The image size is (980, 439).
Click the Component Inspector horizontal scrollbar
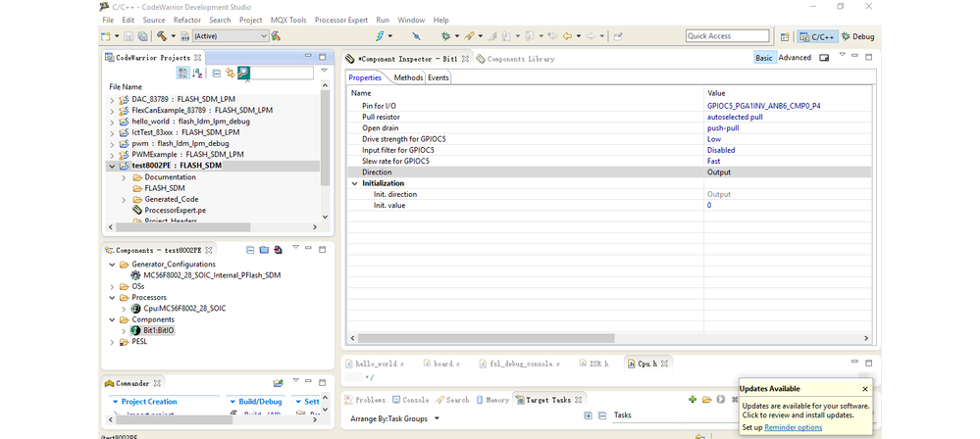tap(486, 338)
